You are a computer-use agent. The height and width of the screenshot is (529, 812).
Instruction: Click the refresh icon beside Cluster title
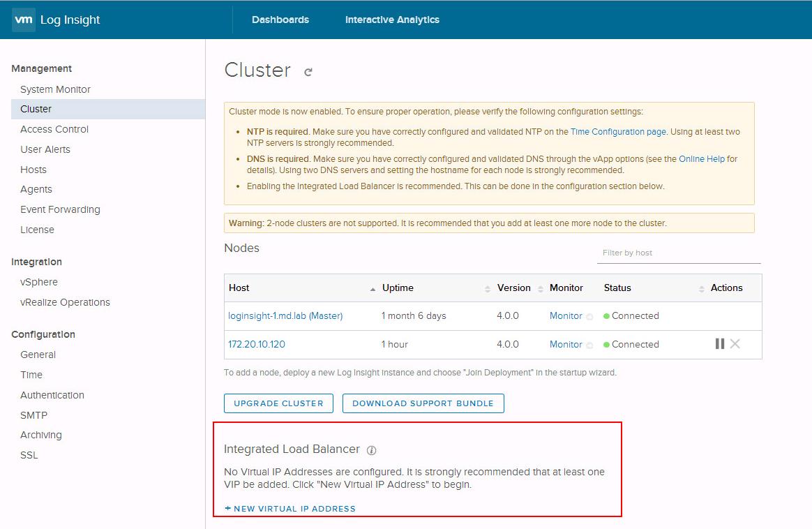click(x=308, y=72)
